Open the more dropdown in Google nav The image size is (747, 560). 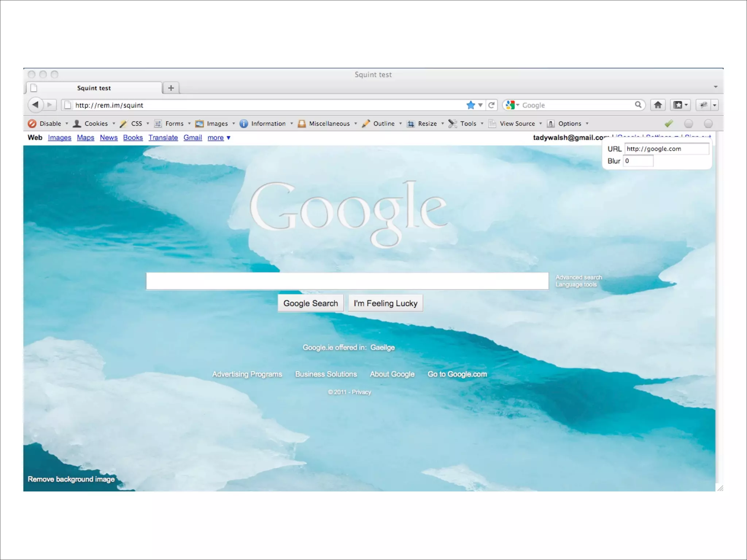point(218,138)
